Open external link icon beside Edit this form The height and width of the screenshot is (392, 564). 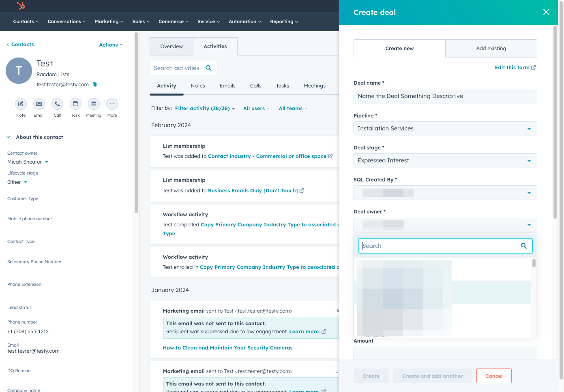pos(534,68)
